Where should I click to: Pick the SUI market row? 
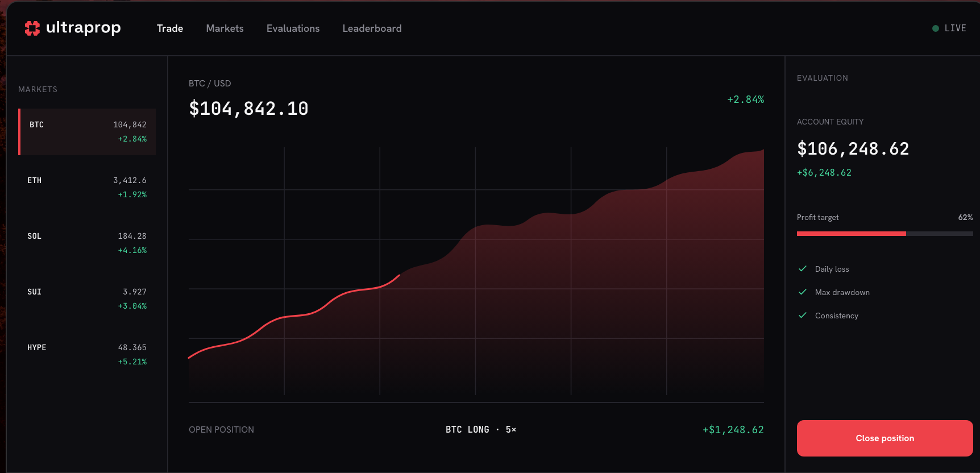tap(87, 299)
